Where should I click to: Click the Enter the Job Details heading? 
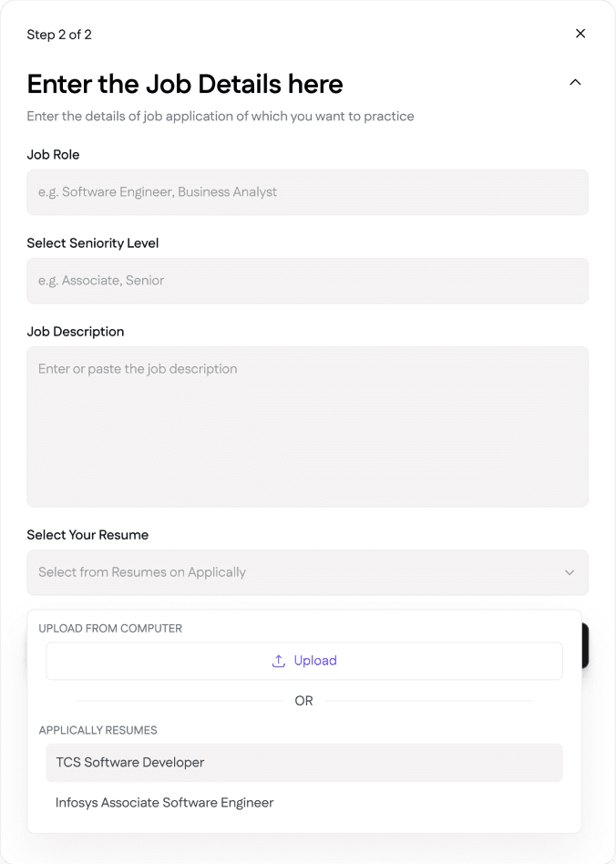coord(185,84)
